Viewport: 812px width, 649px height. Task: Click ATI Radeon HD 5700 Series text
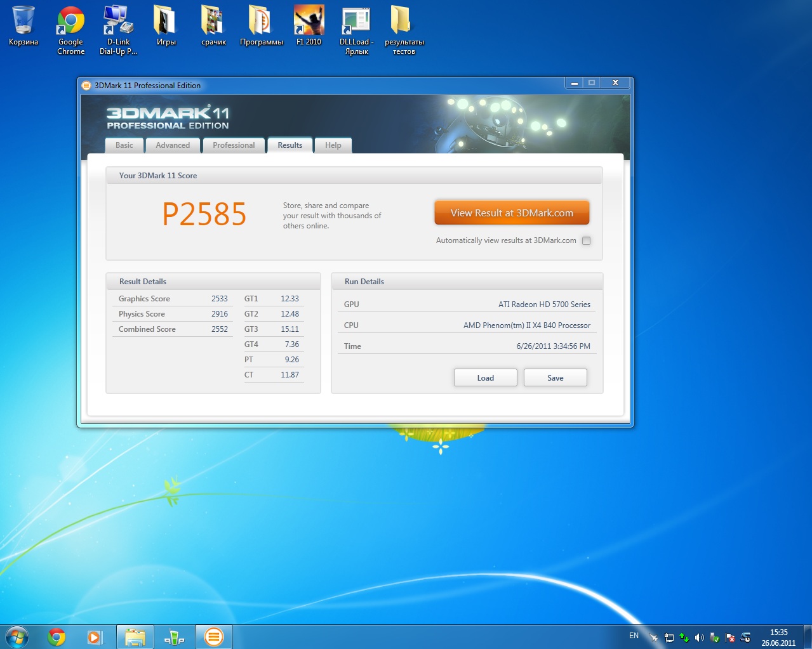click(544, 305)
